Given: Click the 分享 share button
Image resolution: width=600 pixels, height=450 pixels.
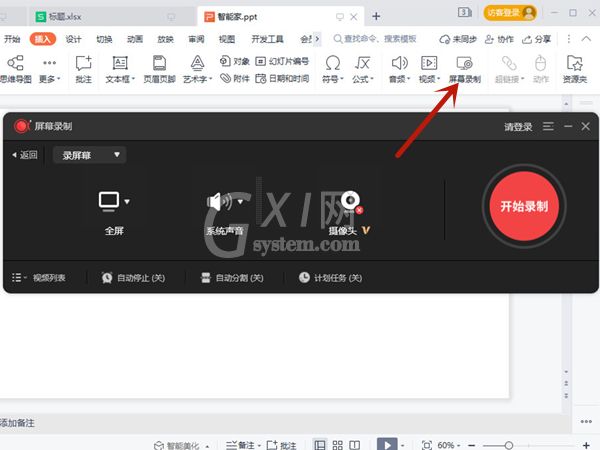Looking at the screenshot, I should tap(536, 39).
